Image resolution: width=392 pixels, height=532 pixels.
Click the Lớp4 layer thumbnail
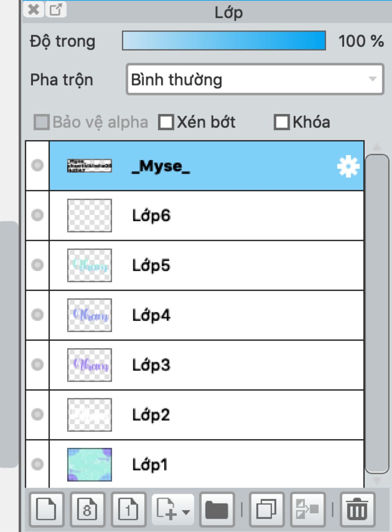tap(90, 315)
